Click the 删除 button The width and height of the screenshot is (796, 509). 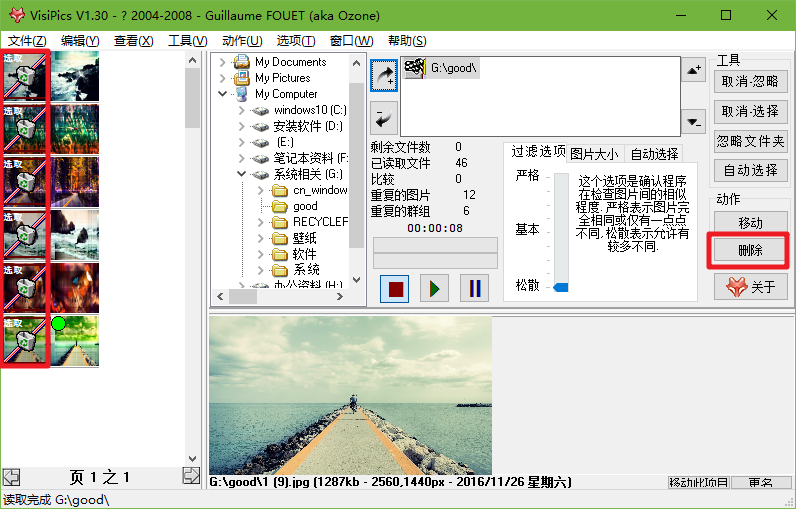[750, 250]
